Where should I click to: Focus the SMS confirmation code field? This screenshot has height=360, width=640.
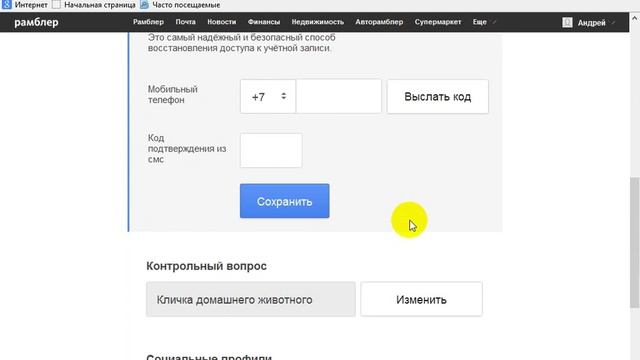pos(271,150)
